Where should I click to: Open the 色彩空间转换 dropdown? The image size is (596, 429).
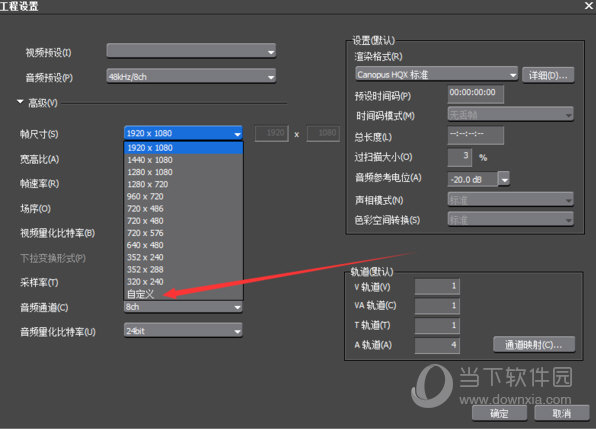[x=510, y=220]
